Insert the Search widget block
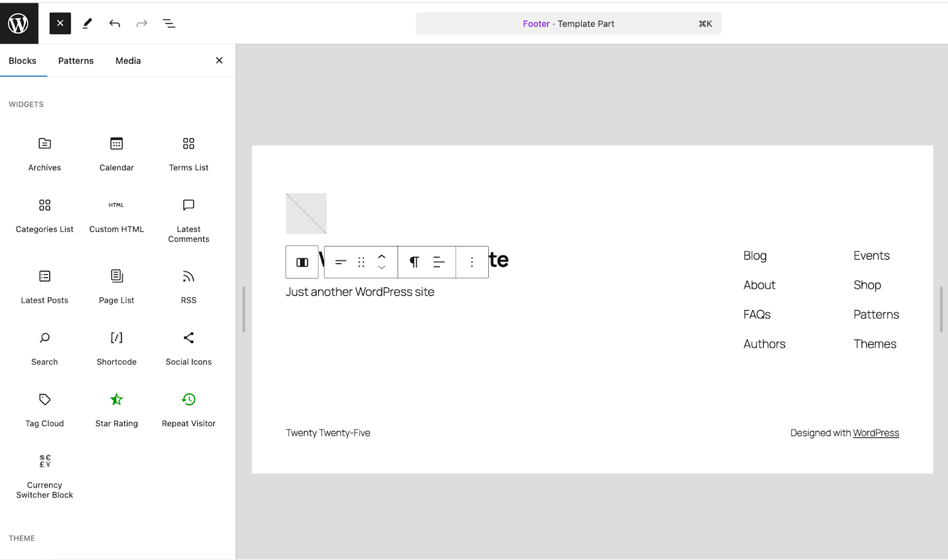 coord(44,347)
